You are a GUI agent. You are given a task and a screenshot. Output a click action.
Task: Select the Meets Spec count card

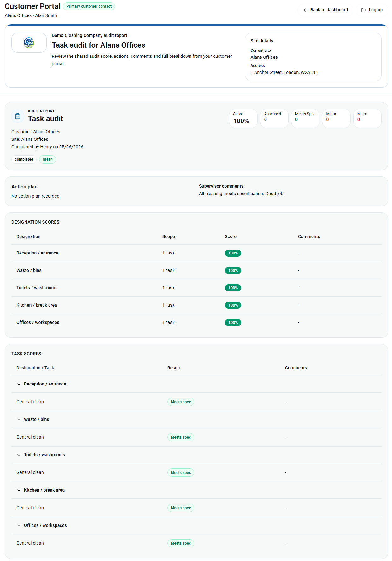tap(305, 118)
